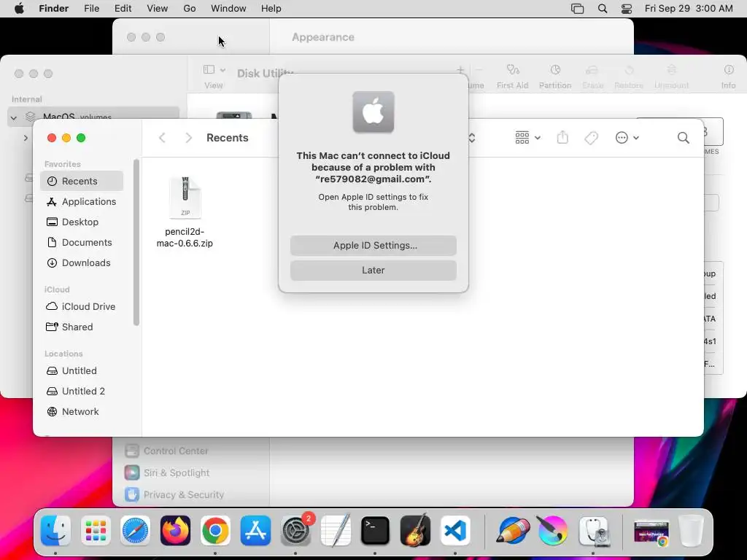
Task: Select Recents in Finder sidebar
Action: tap(82, 181)
